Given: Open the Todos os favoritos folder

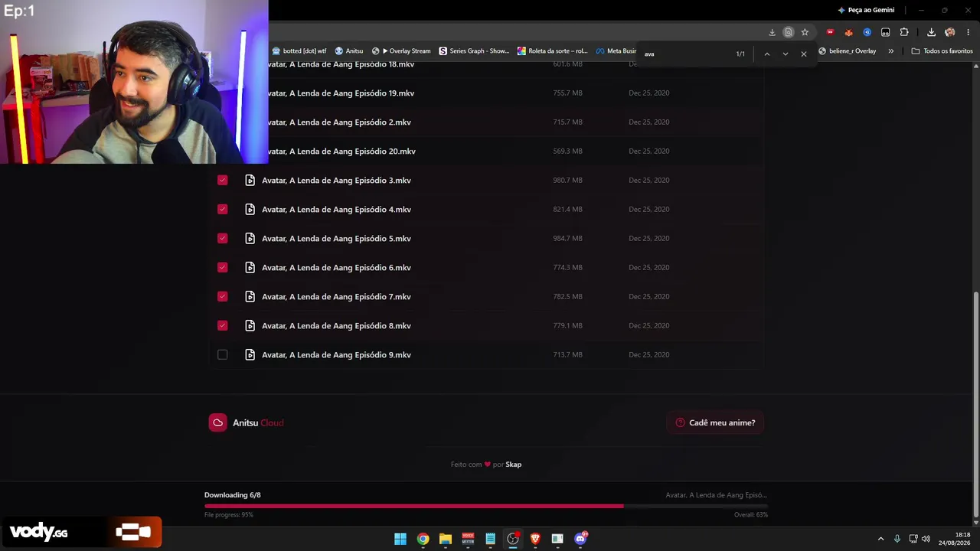Looking at the screenshot, I should 942,51.
